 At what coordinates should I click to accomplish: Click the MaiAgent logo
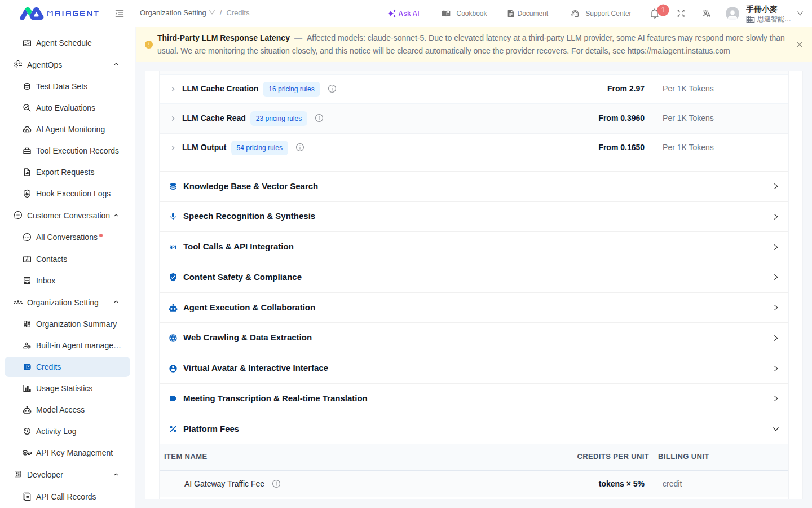(59, 14)
